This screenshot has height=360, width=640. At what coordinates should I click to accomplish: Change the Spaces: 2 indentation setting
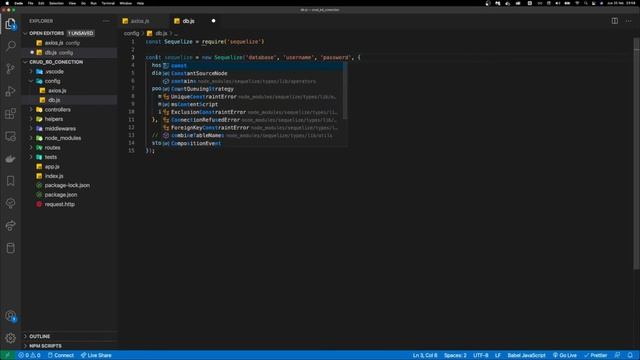pos(455,355)
